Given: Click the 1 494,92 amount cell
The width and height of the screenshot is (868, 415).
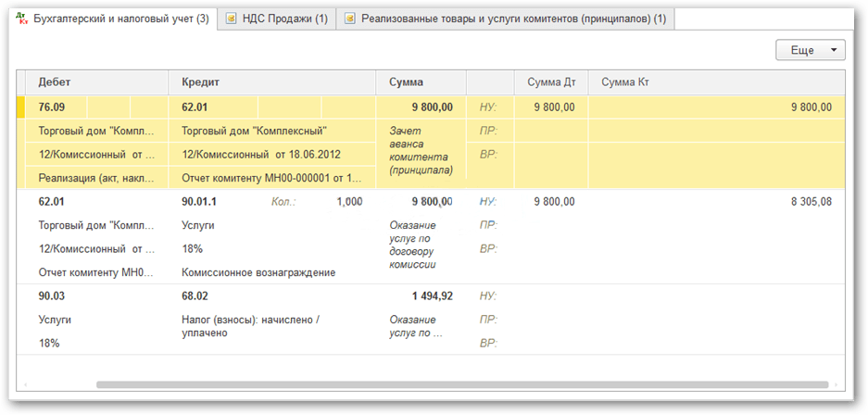Looking at the screenshot, I should 432,296.
